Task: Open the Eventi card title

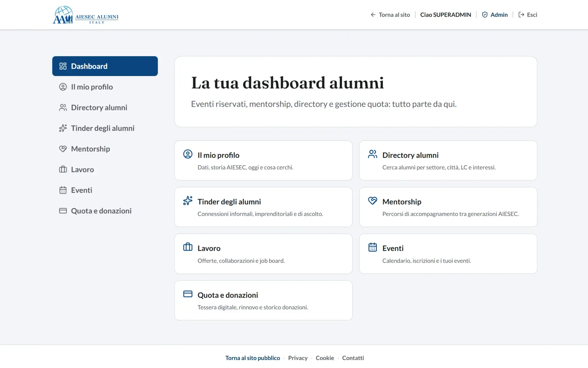Action: 393,248
